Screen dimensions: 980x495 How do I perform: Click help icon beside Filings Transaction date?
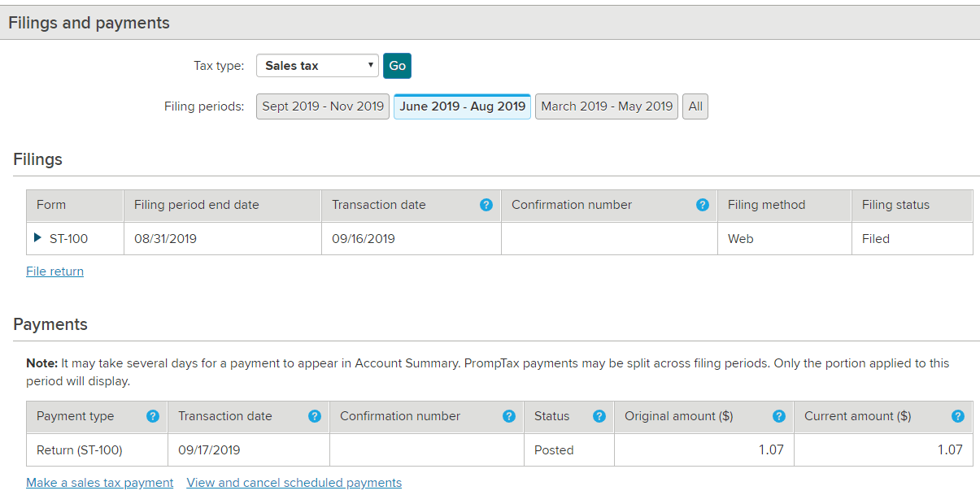[486, 205]
